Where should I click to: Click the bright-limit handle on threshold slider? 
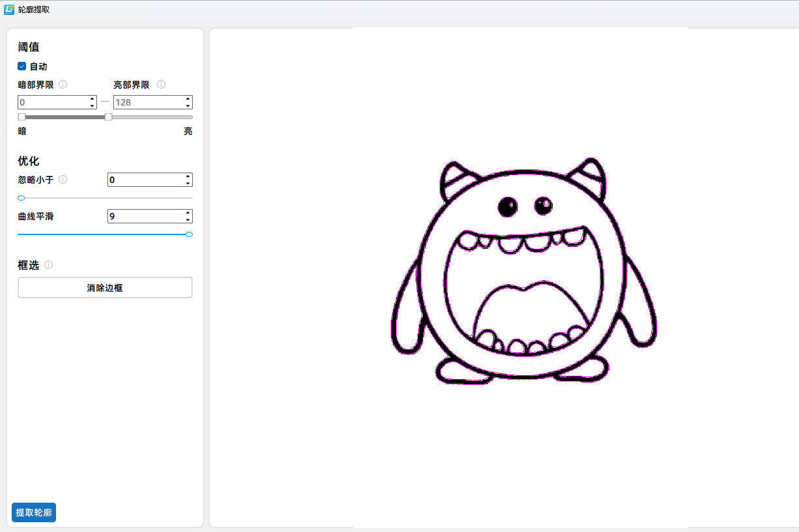pyautogui.click(x=109, y=117)
